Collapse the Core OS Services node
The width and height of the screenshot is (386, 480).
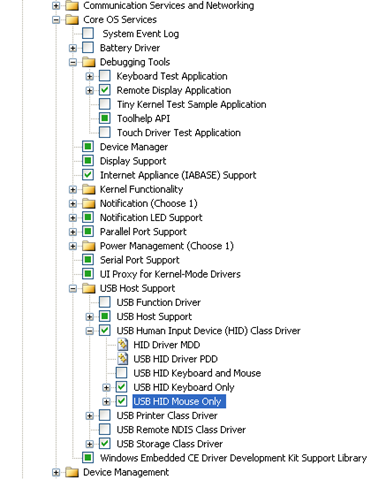[x=56, y=20]
